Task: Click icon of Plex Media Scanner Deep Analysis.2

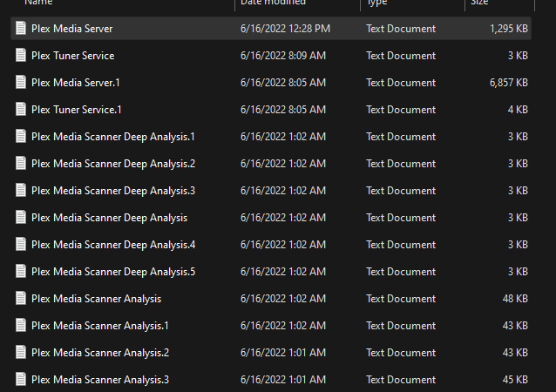Action: (x=21, y=164)
